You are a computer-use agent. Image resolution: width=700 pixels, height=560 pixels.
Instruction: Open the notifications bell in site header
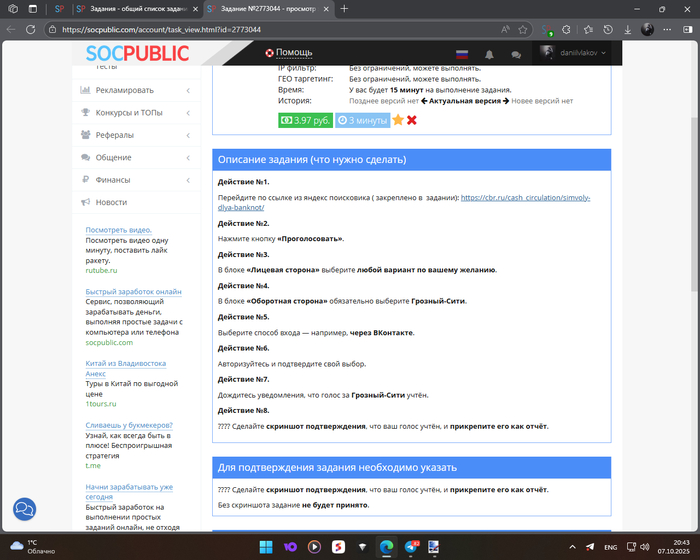pos(490,54)
